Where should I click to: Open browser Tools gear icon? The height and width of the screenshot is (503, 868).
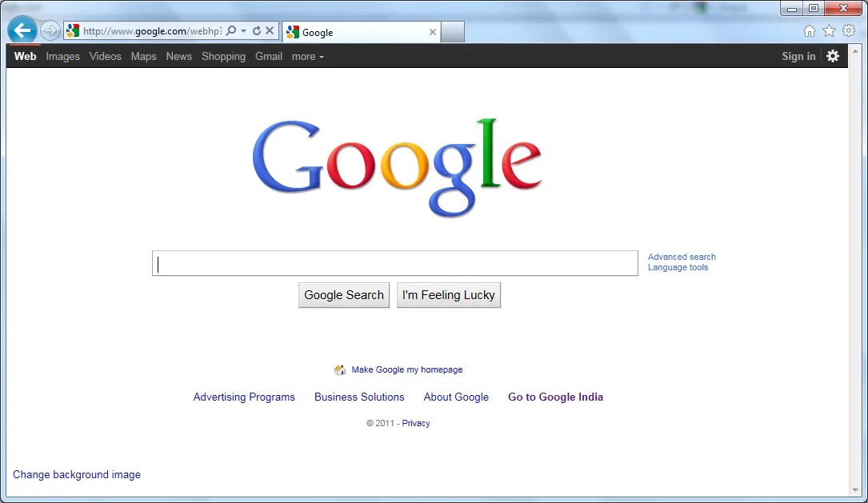tap(849, 30)
